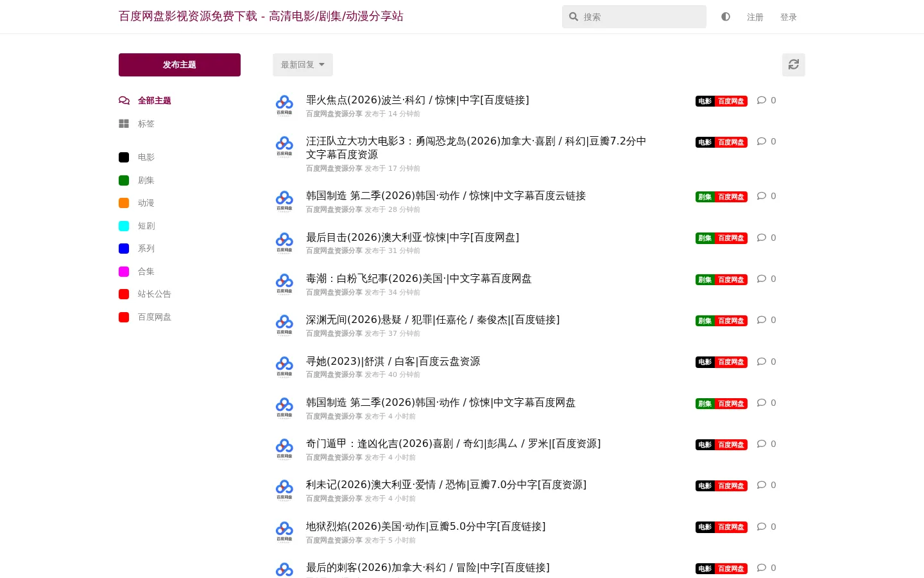Click comment icon on 利未记 topic

click(x=762, y=485)
